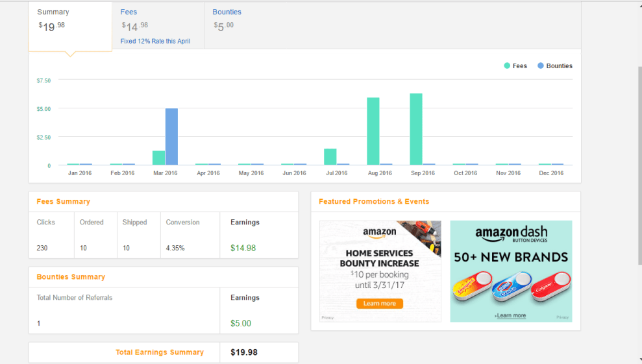Select the Summary tab showing $19.98
Screen dimensions: 642x364
70,27
